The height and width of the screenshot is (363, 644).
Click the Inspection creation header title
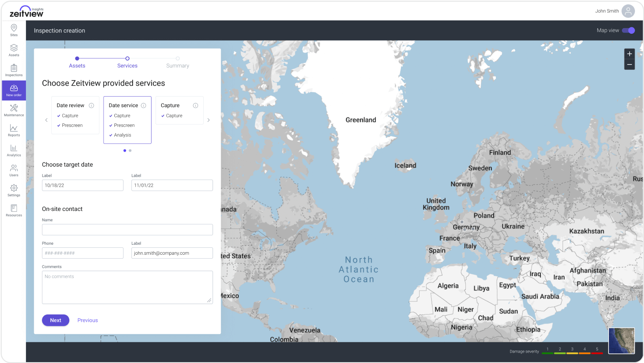click(59, 31)
